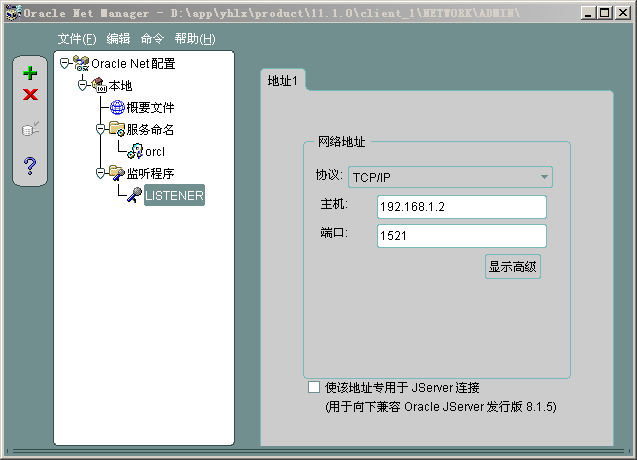Select the 地址1 tab
Image resolution: width=637 pixels, height=460 pixels.
click(283, 80)
